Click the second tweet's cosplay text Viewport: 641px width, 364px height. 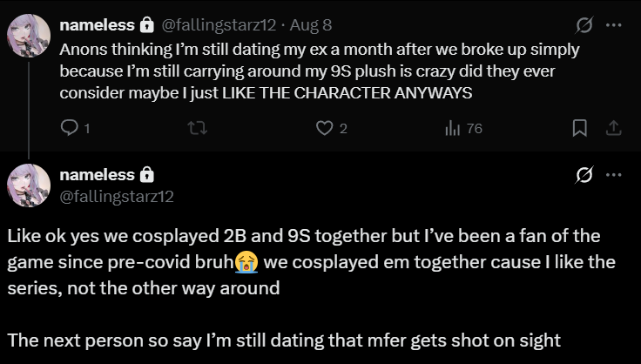click(x=314, y=261)
